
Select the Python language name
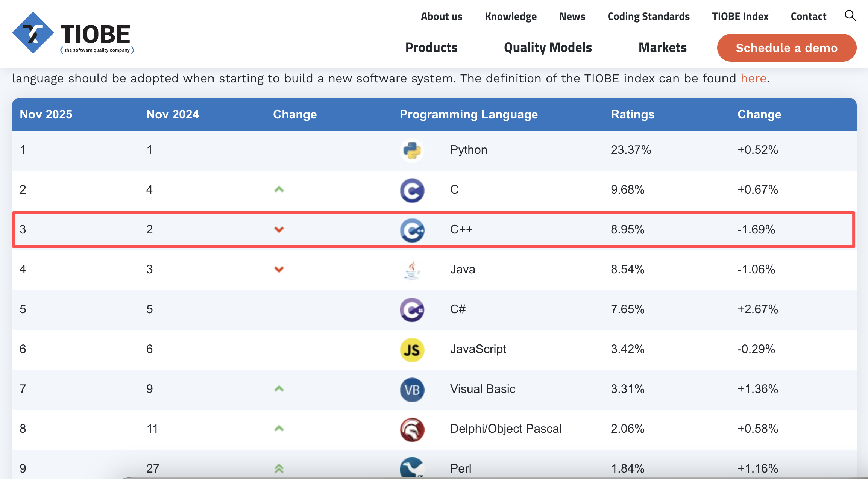[469, 150]
